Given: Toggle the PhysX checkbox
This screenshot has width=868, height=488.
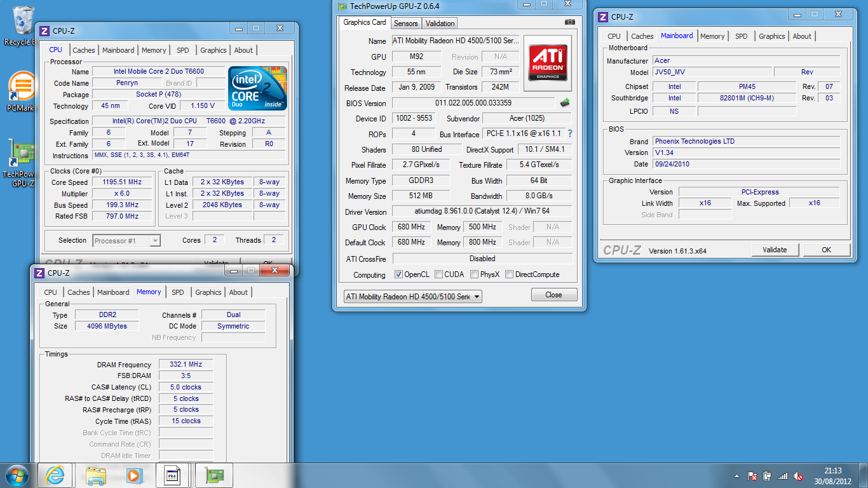Looking at the screenshot, I should pos(474,274).
